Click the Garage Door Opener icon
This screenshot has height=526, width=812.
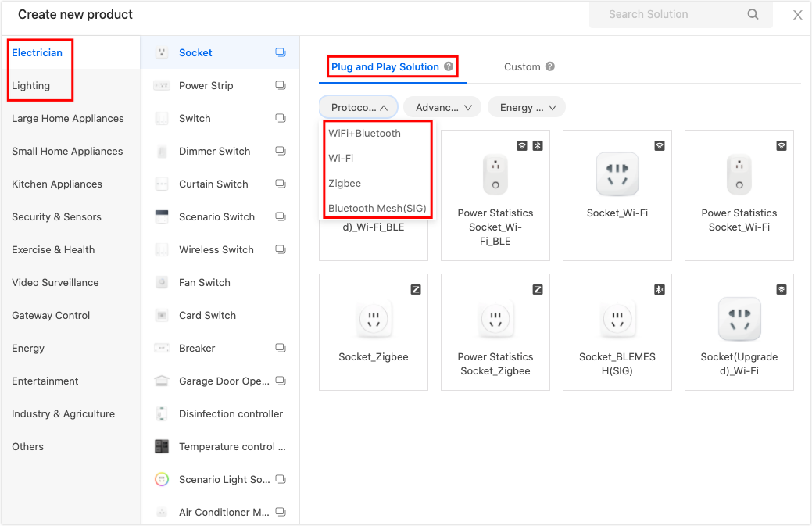point(162,381)
